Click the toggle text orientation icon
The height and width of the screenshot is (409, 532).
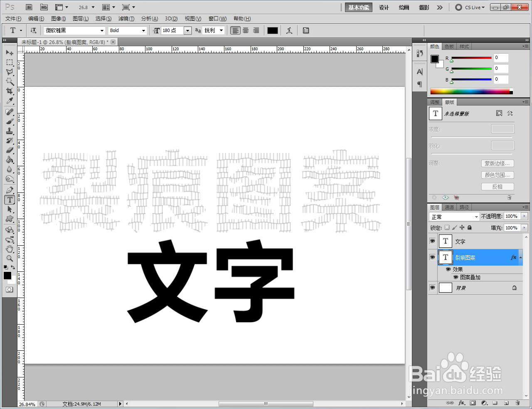tap(33, 30)
